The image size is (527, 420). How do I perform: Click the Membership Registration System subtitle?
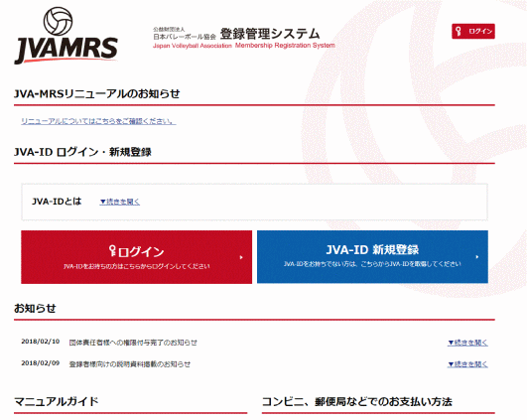click(x=285, y=46)
